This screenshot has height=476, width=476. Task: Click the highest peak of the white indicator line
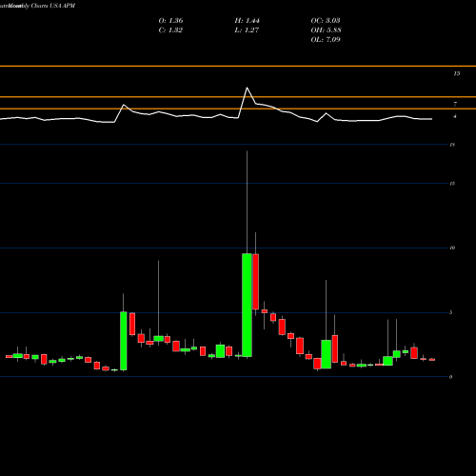pyautogui.click(x=247, y=88)
